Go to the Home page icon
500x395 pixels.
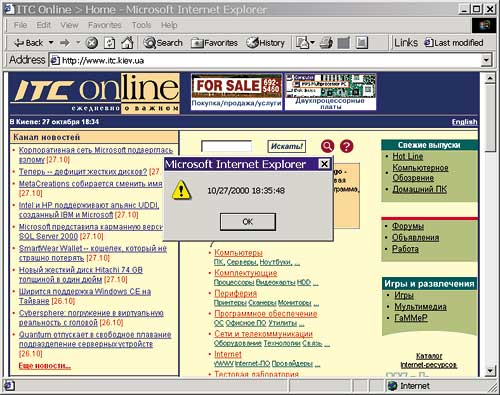127,42
